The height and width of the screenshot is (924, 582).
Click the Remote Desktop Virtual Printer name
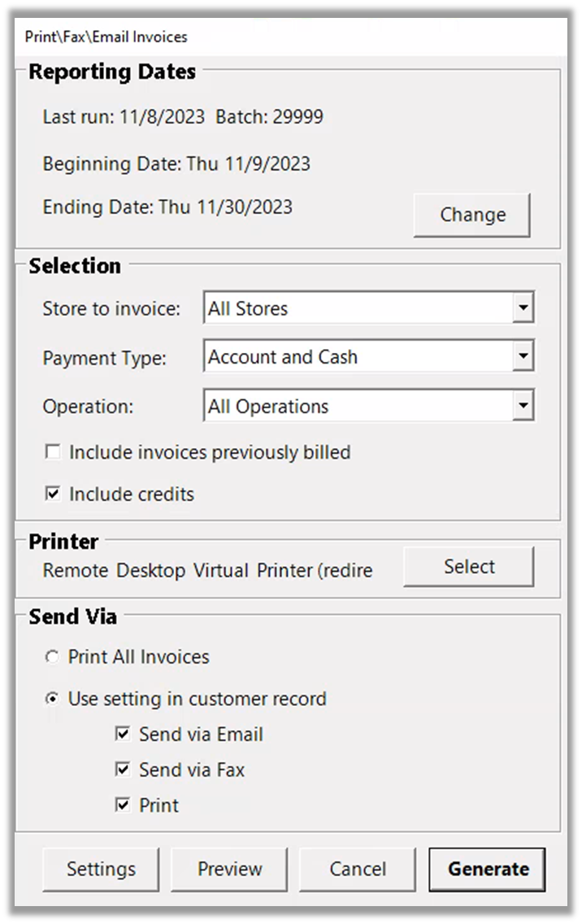tap(207, 571)
